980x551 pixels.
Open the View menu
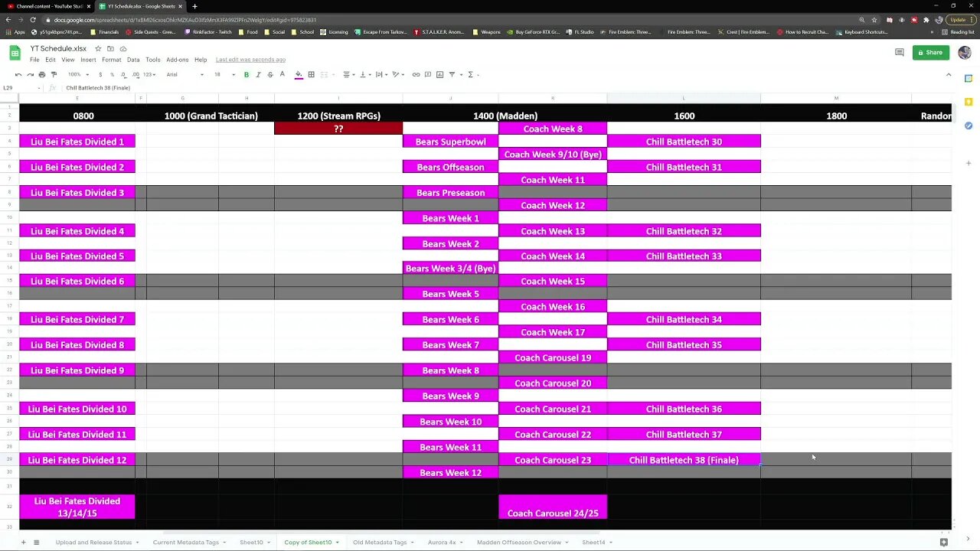point(68,60)
